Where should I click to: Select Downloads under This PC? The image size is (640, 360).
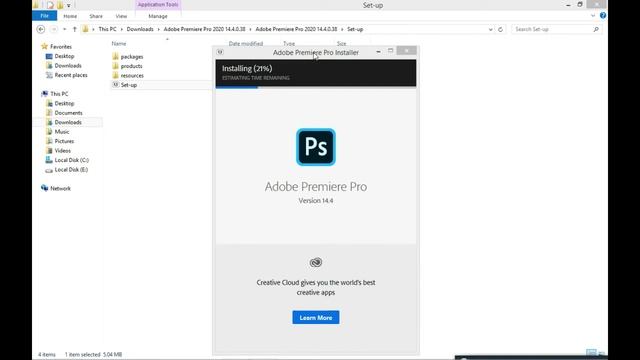click(68, 122)
